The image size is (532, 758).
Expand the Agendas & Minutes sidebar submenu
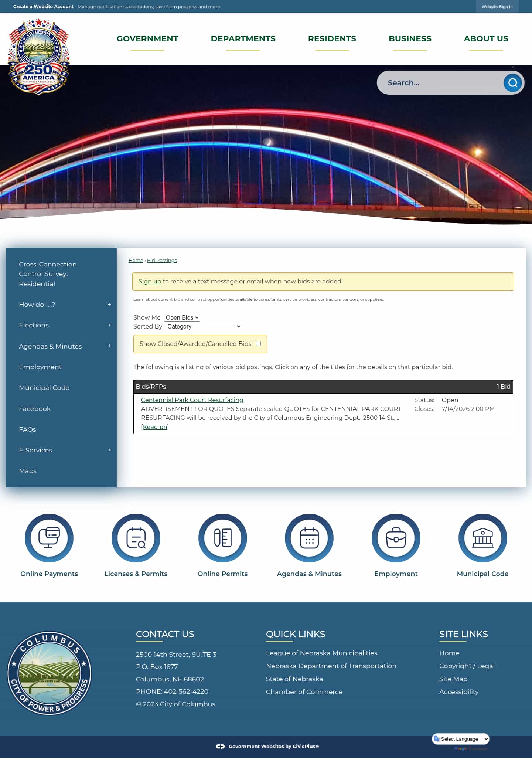click(x=109, y=346)
